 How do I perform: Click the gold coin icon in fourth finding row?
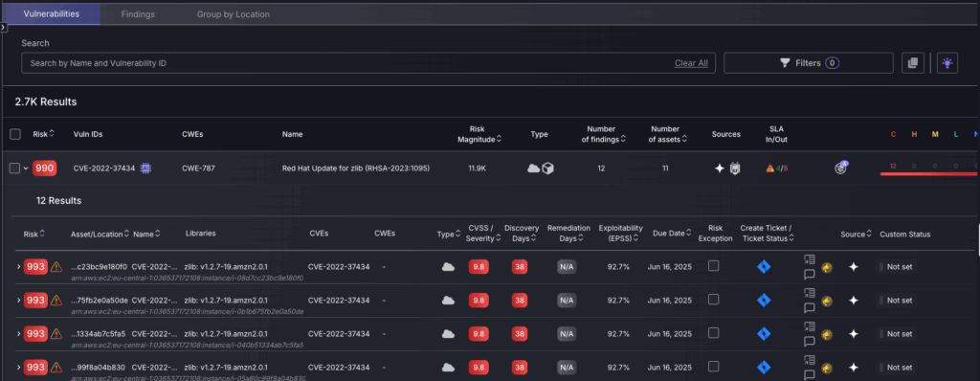pyautogui.click(x=826, y=368)
